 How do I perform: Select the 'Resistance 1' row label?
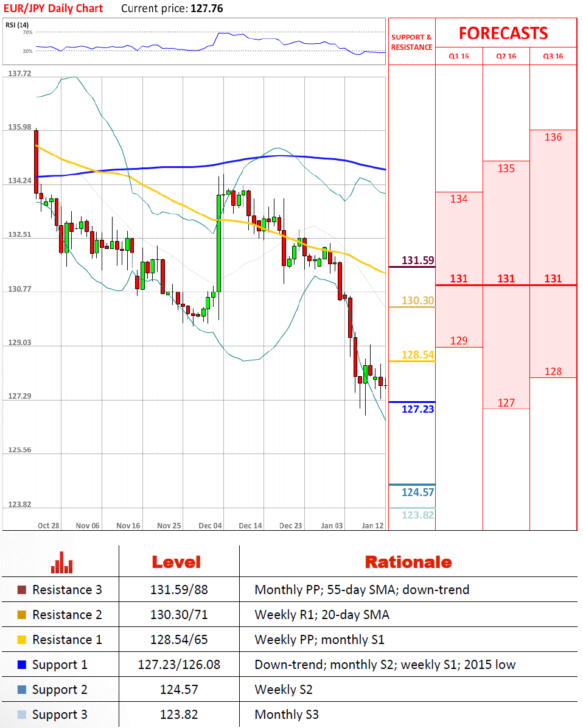point(67,640)
